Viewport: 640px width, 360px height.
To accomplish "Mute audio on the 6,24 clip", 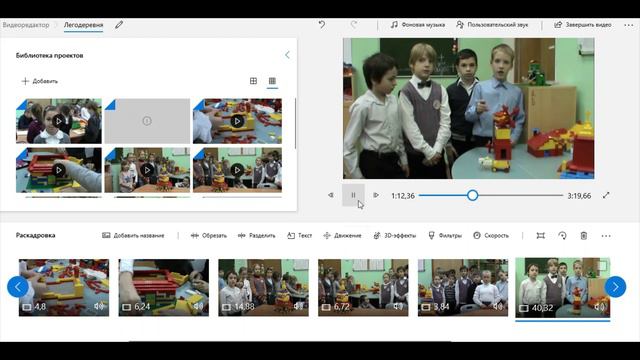I will click(198, 306).
